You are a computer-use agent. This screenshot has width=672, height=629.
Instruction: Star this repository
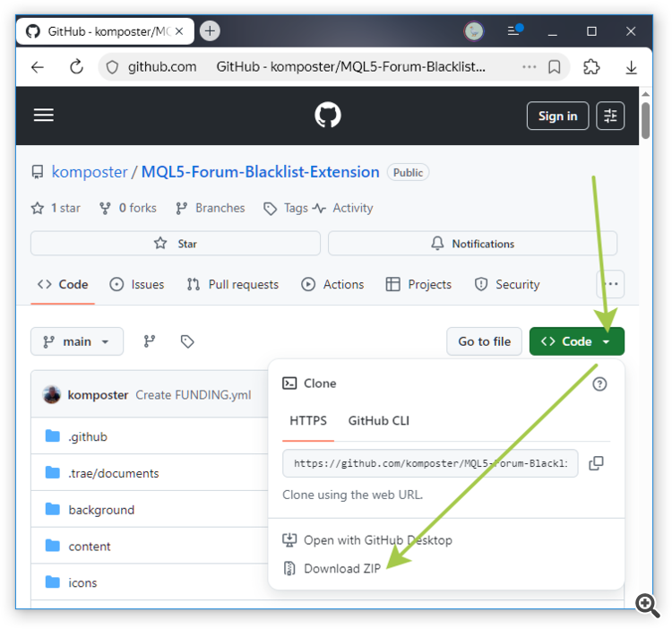[x=176, y=244]
